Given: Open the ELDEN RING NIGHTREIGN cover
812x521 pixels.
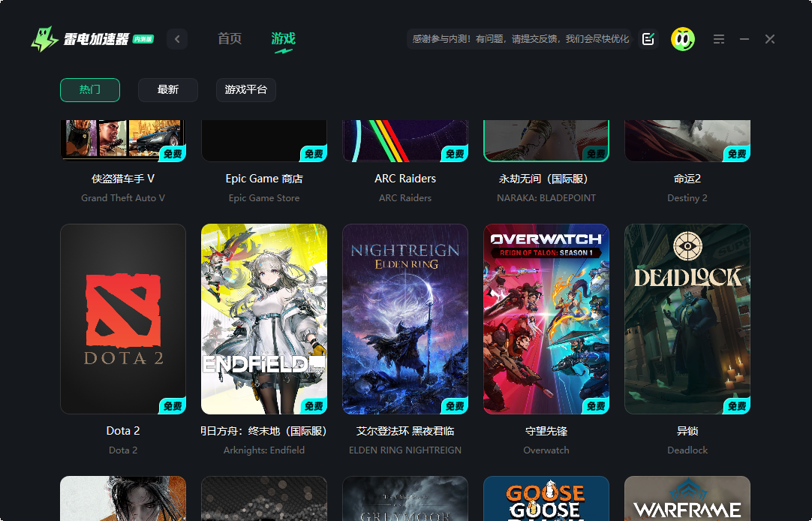Looking at the screenshot, I should (405, 318).
